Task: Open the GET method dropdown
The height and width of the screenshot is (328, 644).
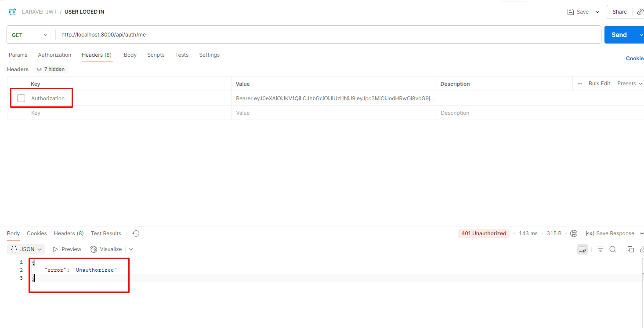Action: pyautogui.click(x=30, y=35)
